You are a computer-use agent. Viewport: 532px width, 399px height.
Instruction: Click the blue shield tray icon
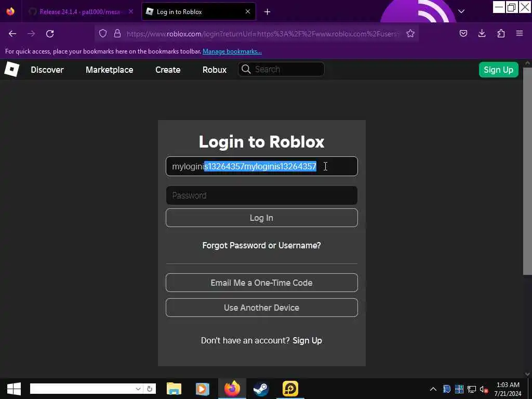[x=446, y=389]
